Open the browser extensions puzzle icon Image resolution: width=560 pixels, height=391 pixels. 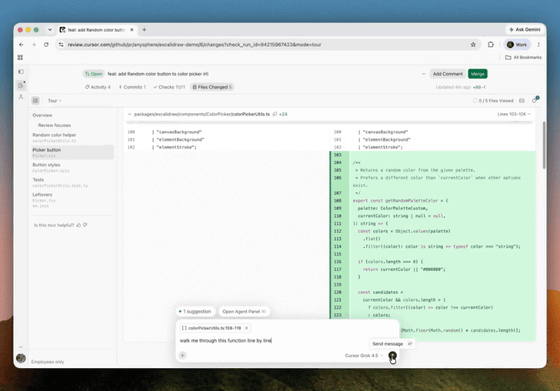coord(491,45)
